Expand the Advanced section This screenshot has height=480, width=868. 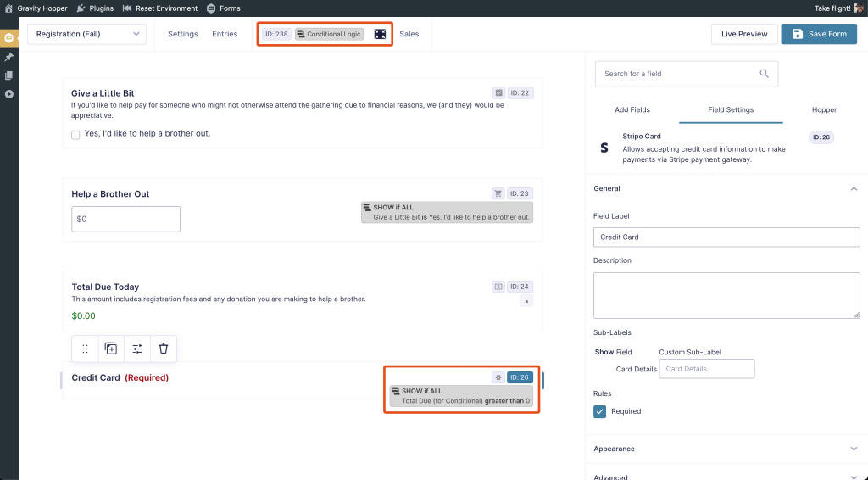tap(726, 475)
